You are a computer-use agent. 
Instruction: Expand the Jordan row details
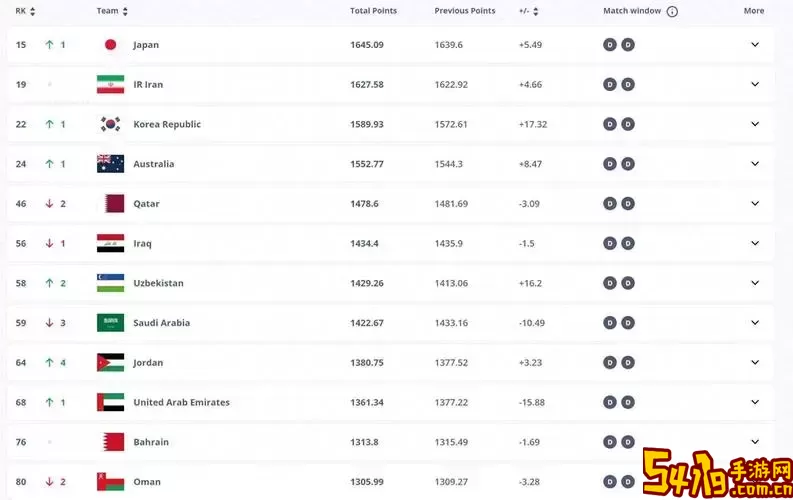[x=755, y=362]
